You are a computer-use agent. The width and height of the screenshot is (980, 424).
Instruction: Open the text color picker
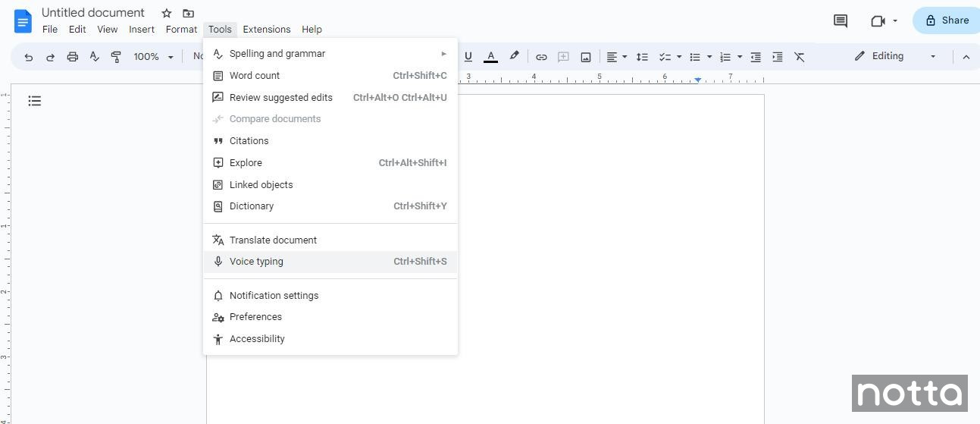pyautogui.click(x=491, y=57)
